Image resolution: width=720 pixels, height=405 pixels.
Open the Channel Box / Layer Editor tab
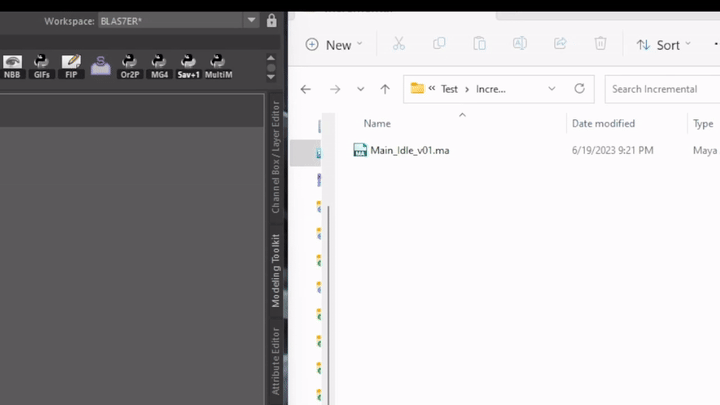(276, 157)
